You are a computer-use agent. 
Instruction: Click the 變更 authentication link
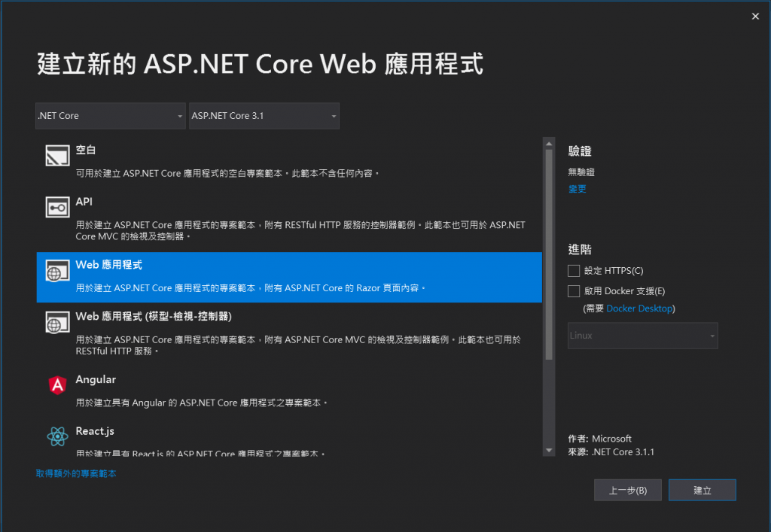[577, 189]
